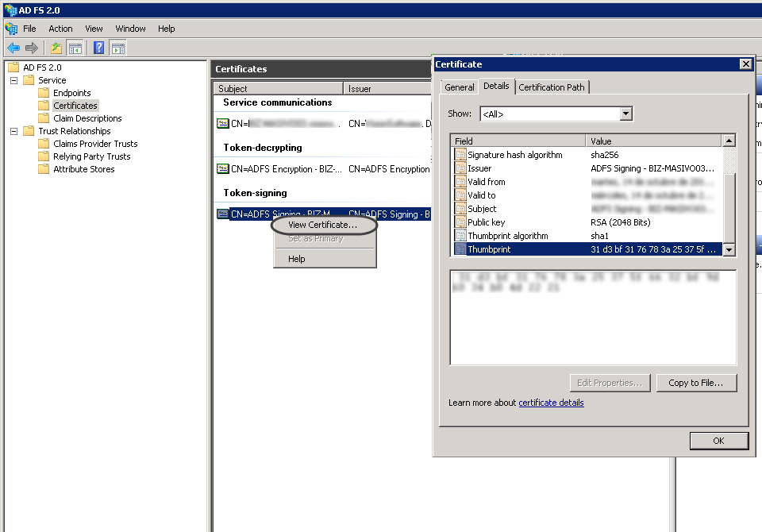The width and height of the screenshot is (762, 532).
Task: Open the Window menu
Action: coord(130,29)
